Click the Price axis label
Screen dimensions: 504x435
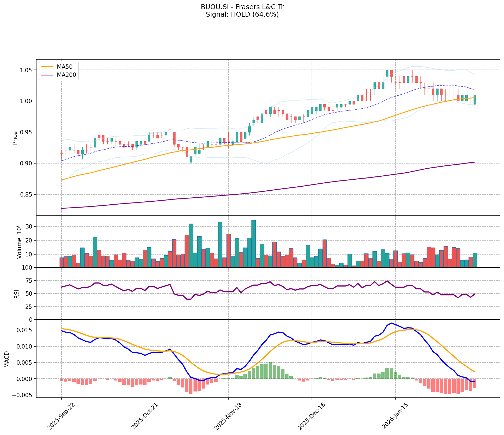[x=15, y=138]
